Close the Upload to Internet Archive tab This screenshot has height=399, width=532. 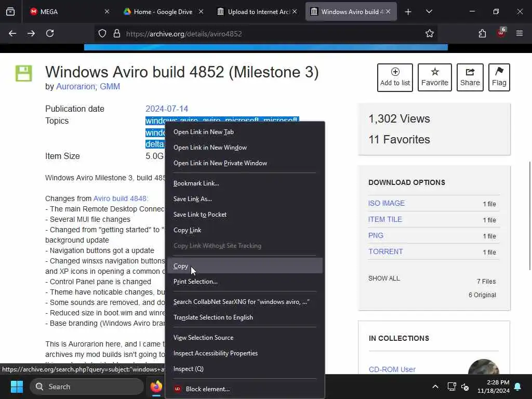click(x=295, y=11)
